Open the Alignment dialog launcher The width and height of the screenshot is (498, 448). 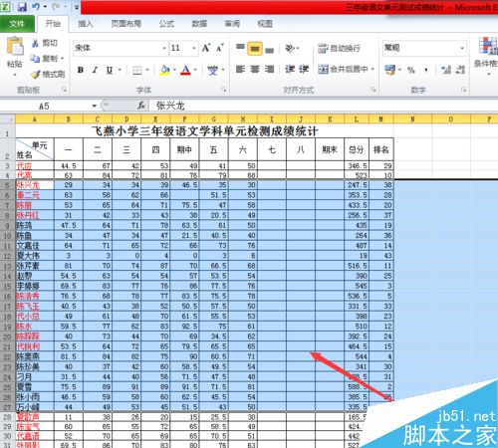point(373,90)
